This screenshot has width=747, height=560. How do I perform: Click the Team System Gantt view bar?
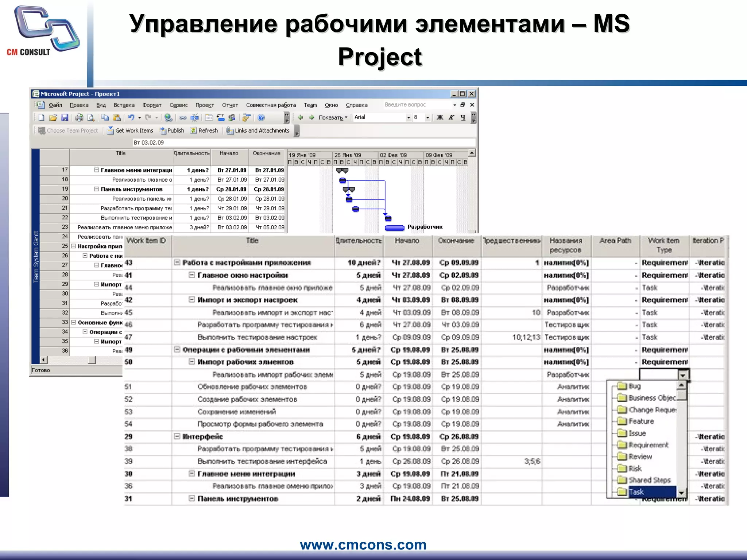[x=36, y=257]
